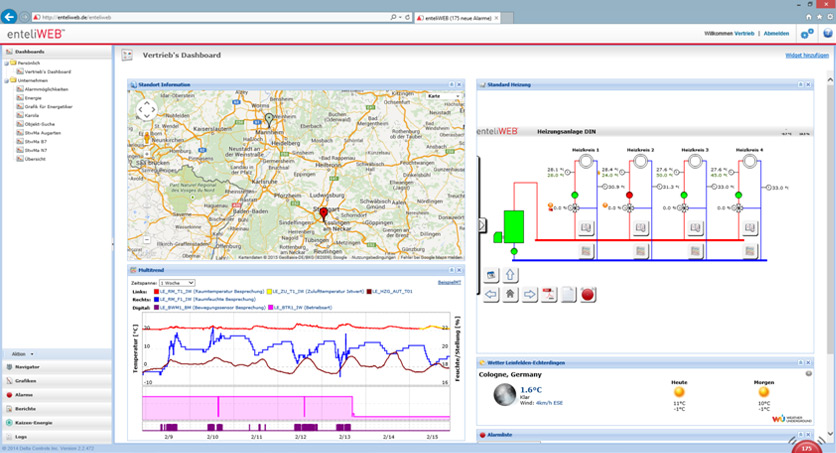
Task: Click blue swatch for LE_RM_F1_IW series
Action: pos(156,300)
